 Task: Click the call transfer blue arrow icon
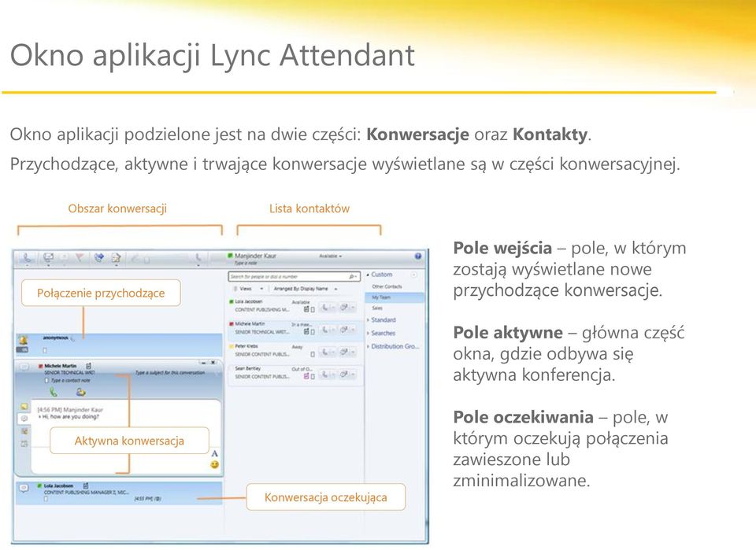point(99,258)
